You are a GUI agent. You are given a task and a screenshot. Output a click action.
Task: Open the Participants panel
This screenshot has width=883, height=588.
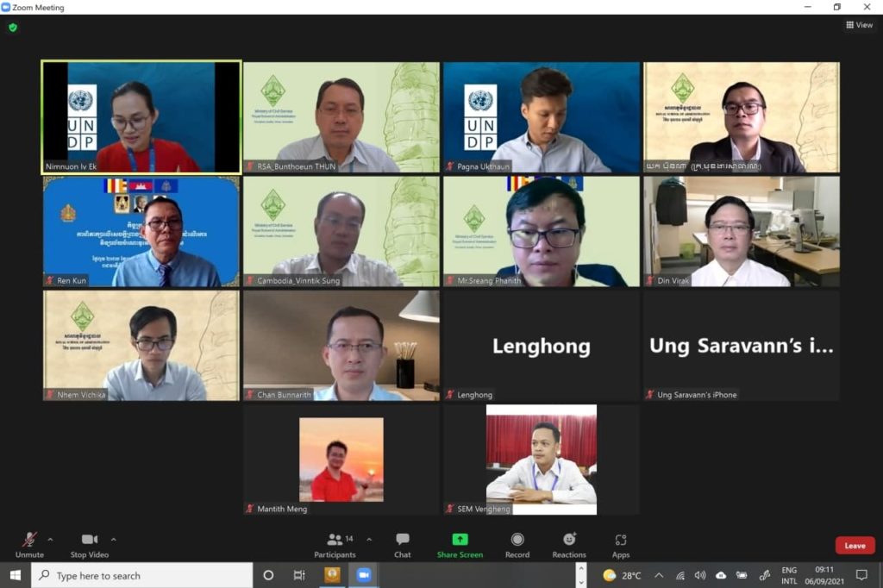(x=335, y=545)
